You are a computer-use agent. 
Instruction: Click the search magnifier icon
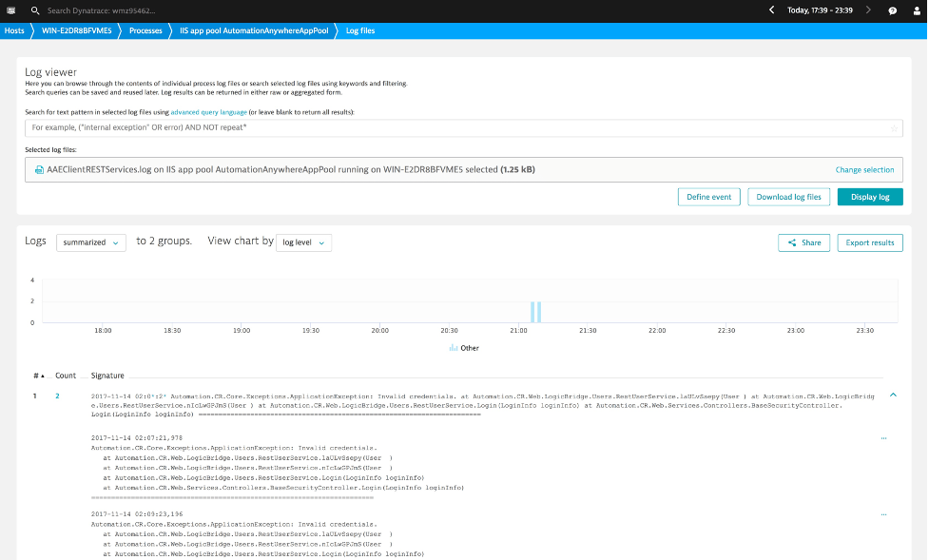(35, 10)
